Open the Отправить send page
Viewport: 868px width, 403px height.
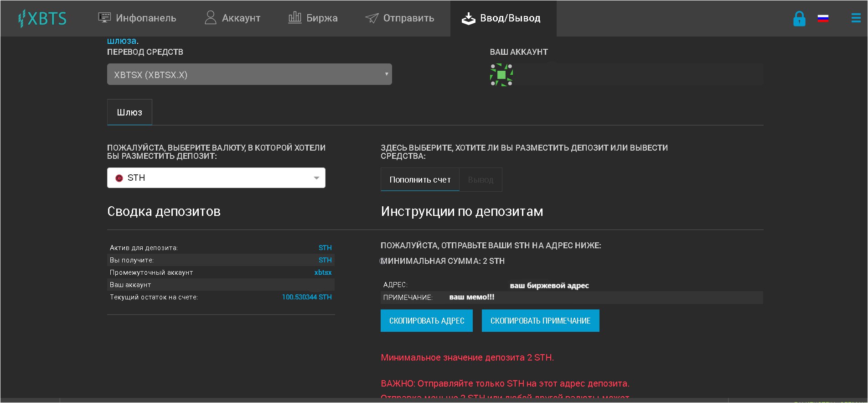[400, 18]
